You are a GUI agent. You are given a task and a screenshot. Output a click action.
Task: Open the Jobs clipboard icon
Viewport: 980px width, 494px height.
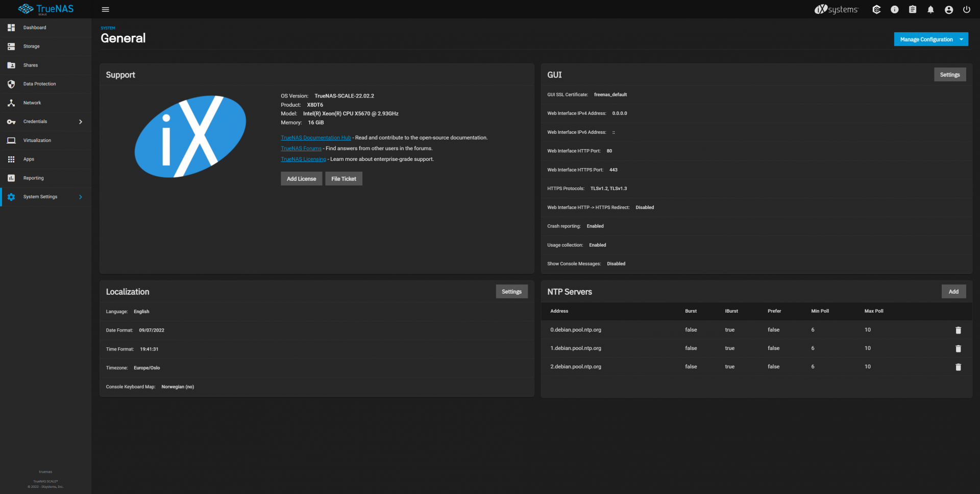(x=913, y=9)
